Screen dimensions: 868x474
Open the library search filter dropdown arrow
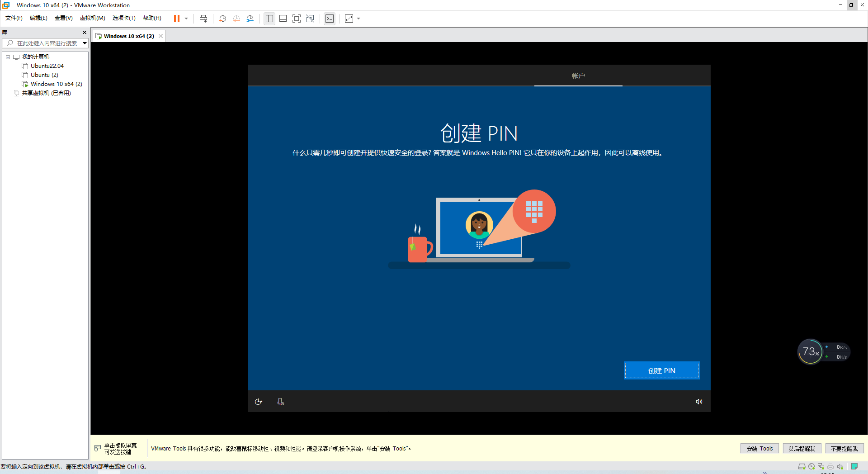click(x=85, y=43)
